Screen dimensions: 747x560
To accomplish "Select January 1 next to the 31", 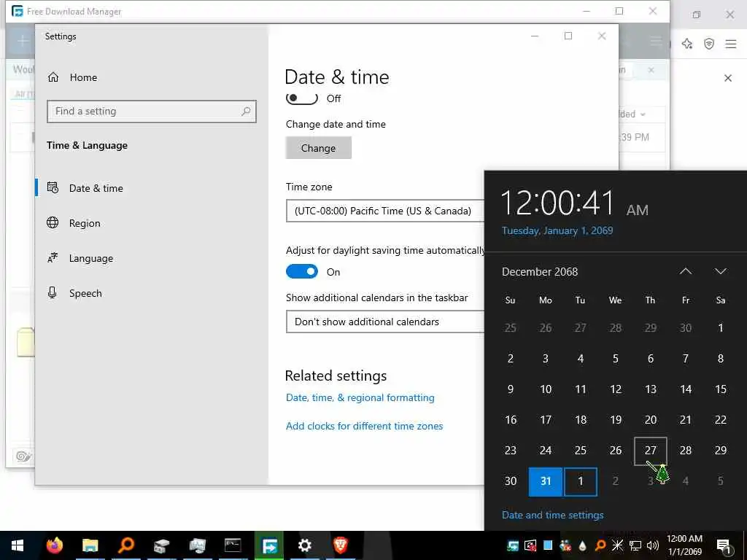I will coord(580,481).
